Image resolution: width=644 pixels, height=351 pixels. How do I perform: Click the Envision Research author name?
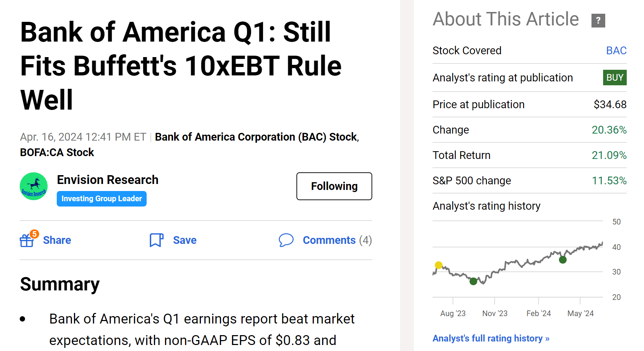[108, 180]
